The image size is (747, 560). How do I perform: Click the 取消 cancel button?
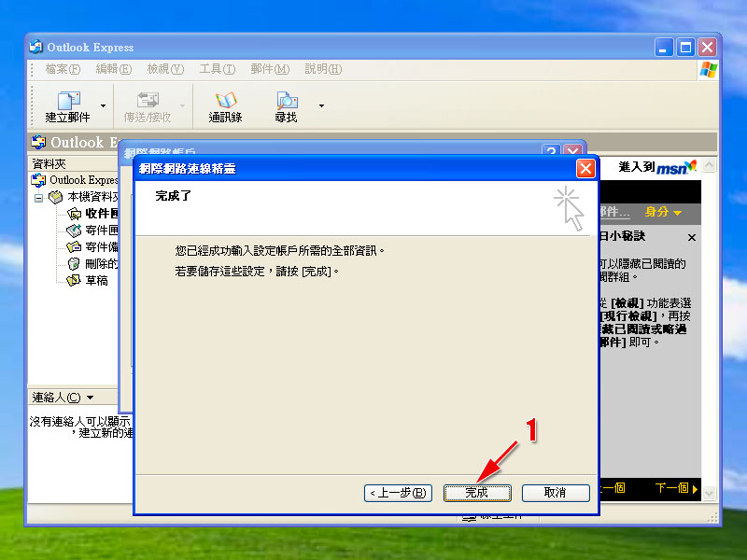556,493
